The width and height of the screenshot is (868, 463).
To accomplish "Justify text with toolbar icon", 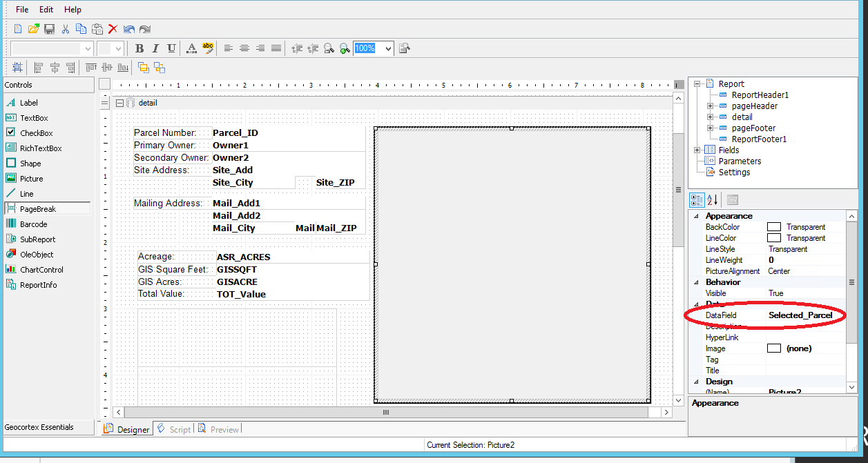I will 276,48.
